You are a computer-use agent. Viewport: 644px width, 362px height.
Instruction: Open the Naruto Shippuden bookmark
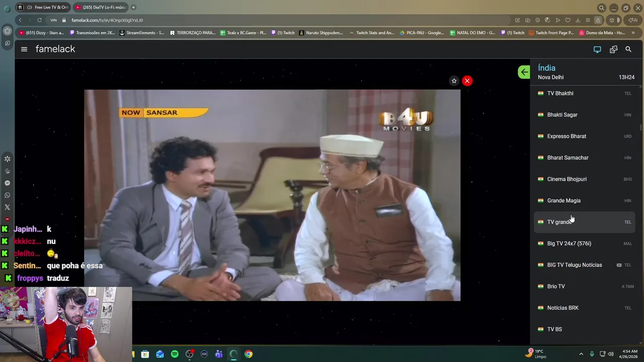pyautogui.click(x=321, y=33)
